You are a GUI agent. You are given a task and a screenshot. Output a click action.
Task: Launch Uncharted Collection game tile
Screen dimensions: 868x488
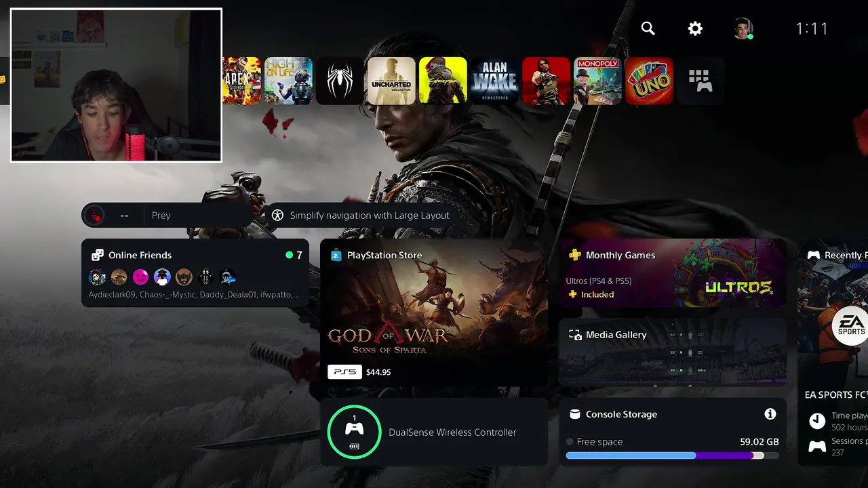(391, 81)
